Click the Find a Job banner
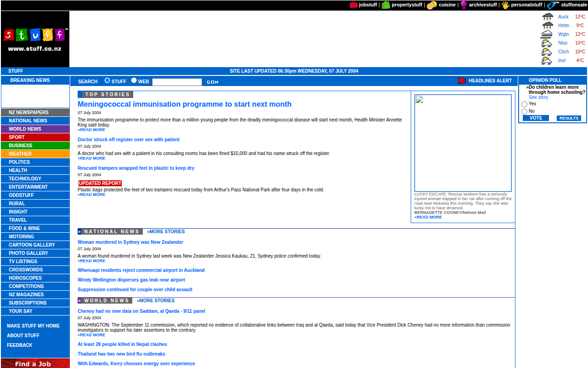 coord(35,363)
